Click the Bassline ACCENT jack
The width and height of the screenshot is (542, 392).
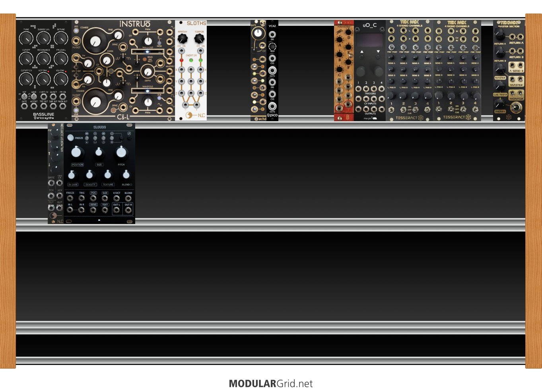click(x=34, y=106)
